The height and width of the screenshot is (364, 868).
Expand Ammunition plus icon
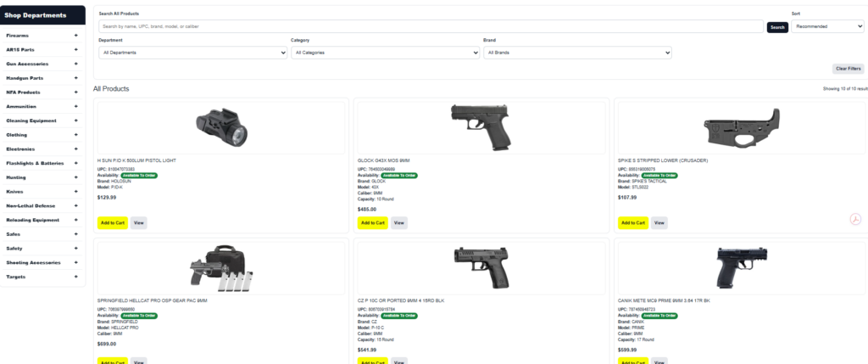75,106
